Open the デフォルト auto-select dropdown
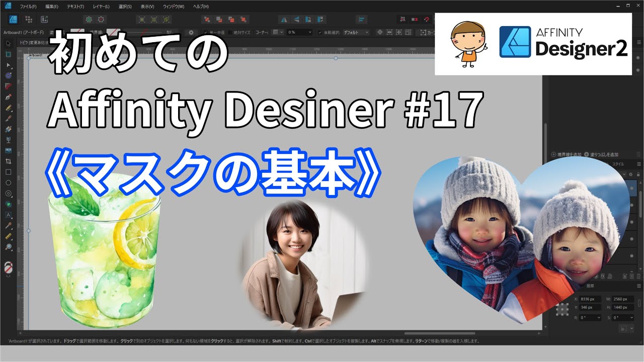Viewport: 644px width, 362px height. click(x=356, y=32)
